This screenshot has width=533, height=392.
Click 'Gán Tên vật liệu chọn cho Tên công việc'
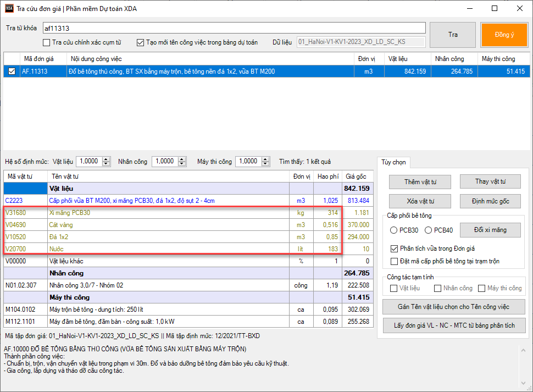(453, 307)
